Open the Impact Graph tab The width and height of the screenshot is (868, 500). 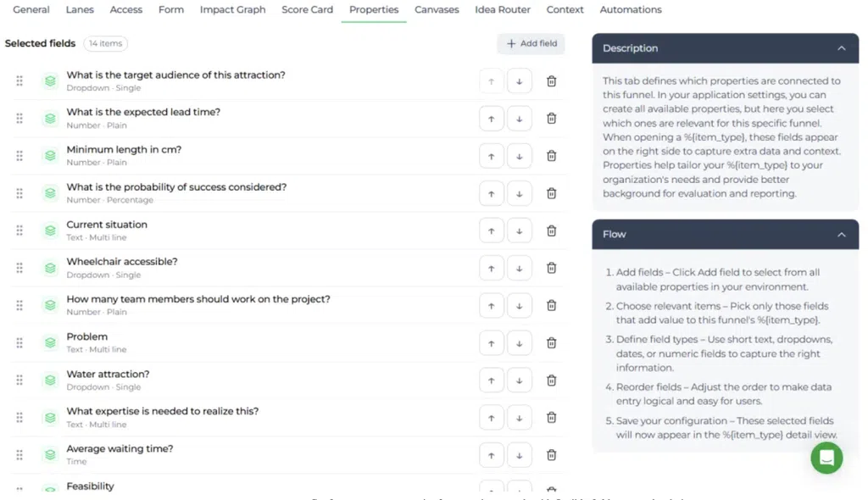coord(232,9)
